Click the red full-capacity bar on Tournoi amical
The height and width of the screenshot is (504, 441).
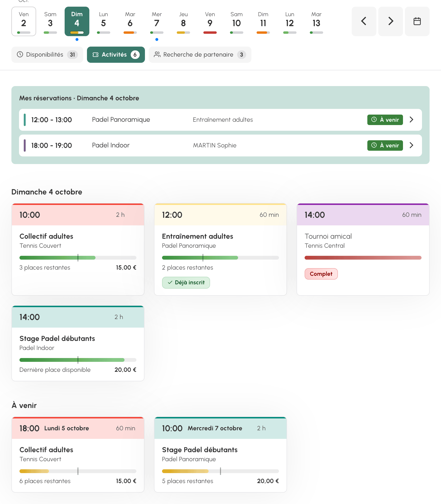point(363,257)
